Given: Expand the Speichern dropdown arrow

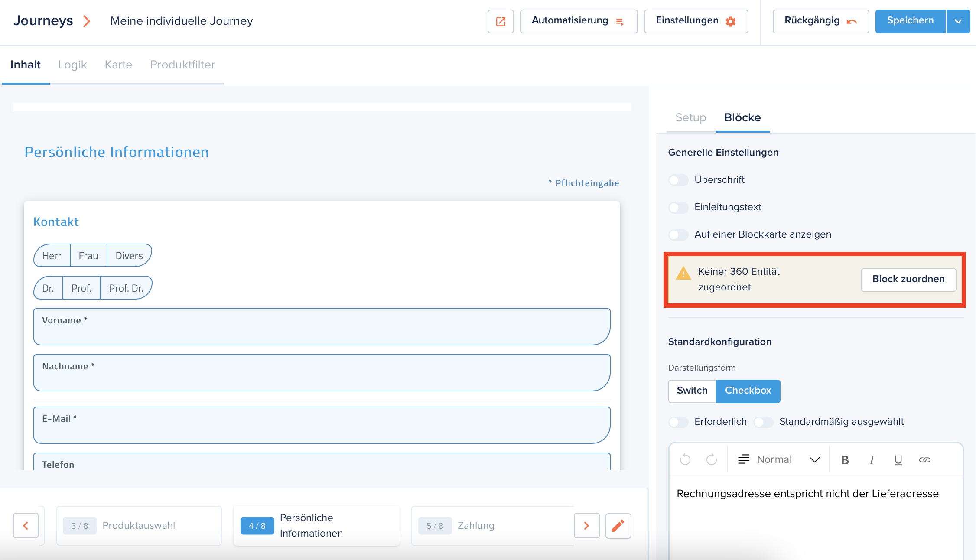Looking at the screenshot, I should point(958,21).
